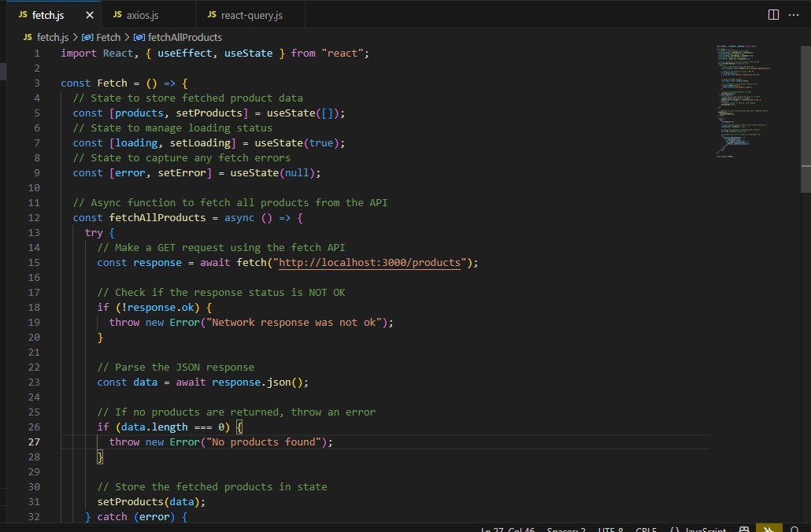Follow the localhost:3000/products URL link
The height and width of the screenshot is (532, 811).
coord(369,263)
